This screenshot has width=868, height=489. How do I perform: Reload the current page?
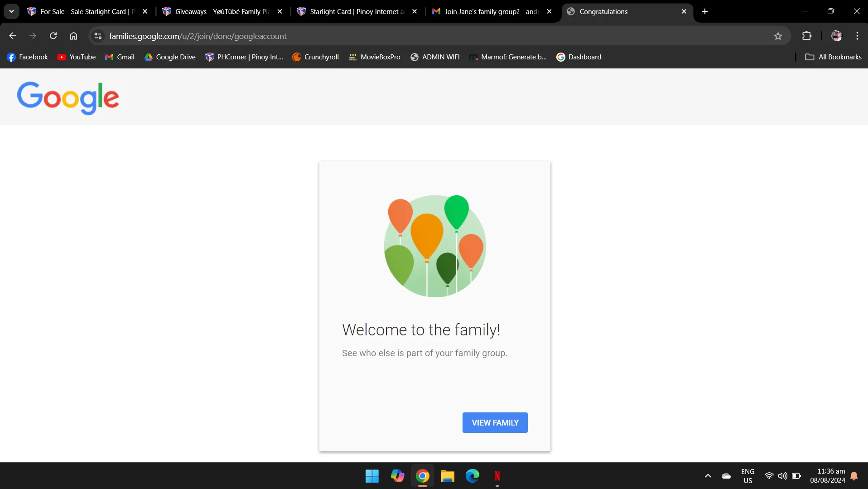click(53, 36)
